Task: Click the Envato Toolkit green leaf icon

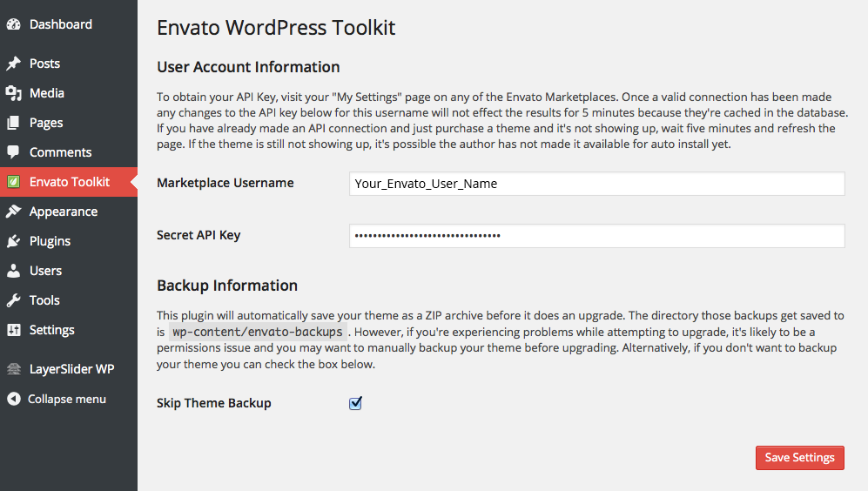Action: pos(13,182)
